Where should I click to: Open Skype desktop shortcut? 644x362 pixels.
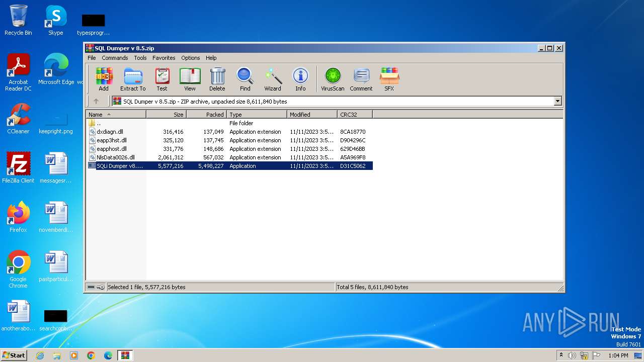click(55, 20)
